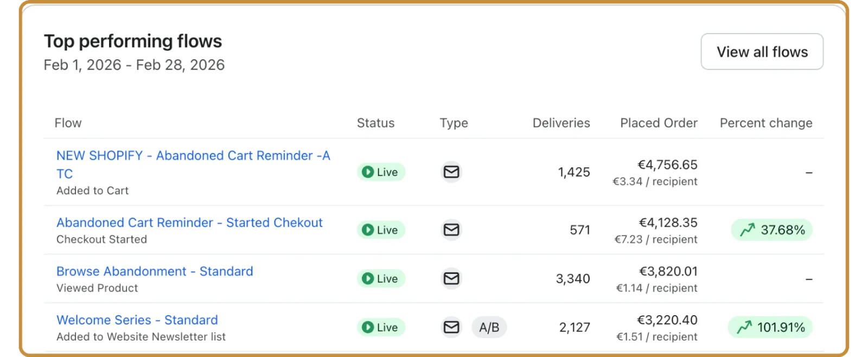The image size is (868, 357).
Task: Click Live status badge for NEW SHOPIFY flow
Action: click(381, 172)
